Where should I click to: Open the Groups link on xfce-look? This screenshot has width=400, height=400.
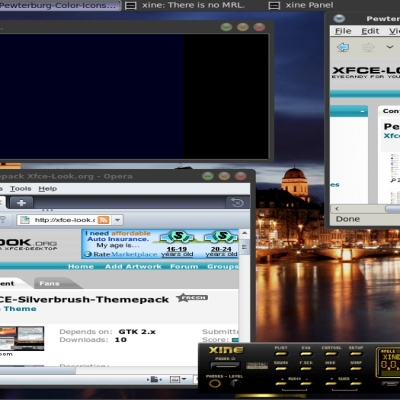(223, 266)
